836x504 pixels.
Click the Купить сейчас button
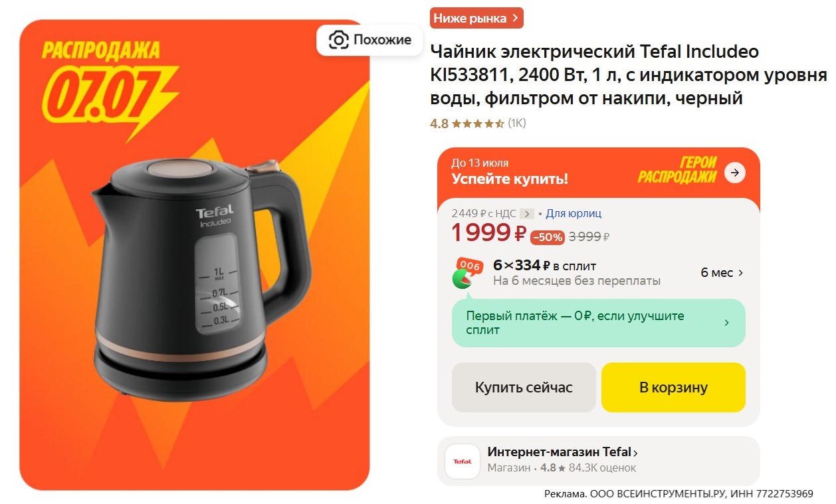(524, 387)
